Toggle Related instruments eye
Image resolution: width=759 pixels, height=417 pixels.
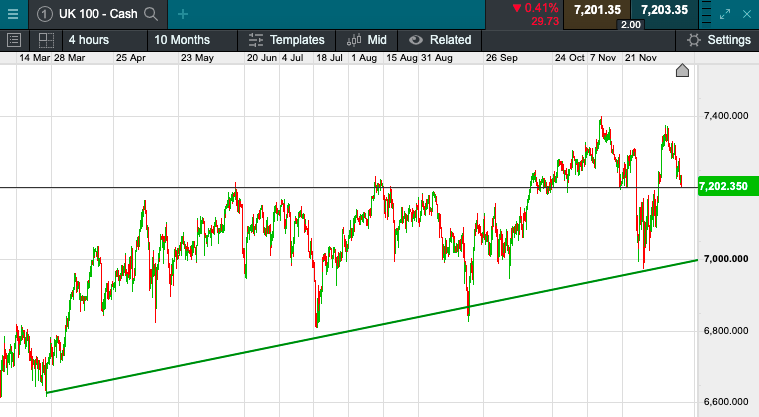(440, 40)
